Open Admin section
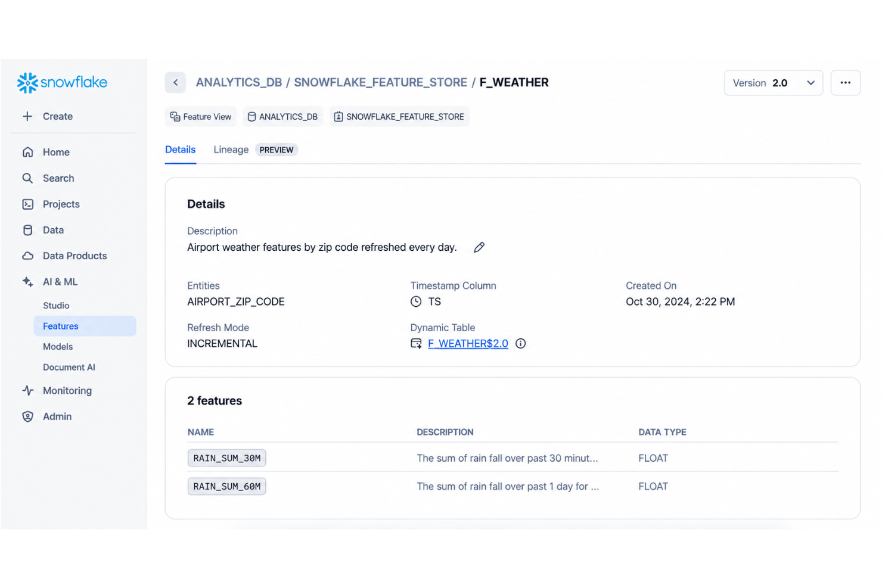Viewport: 882px width, 588px height. point(57,416)
